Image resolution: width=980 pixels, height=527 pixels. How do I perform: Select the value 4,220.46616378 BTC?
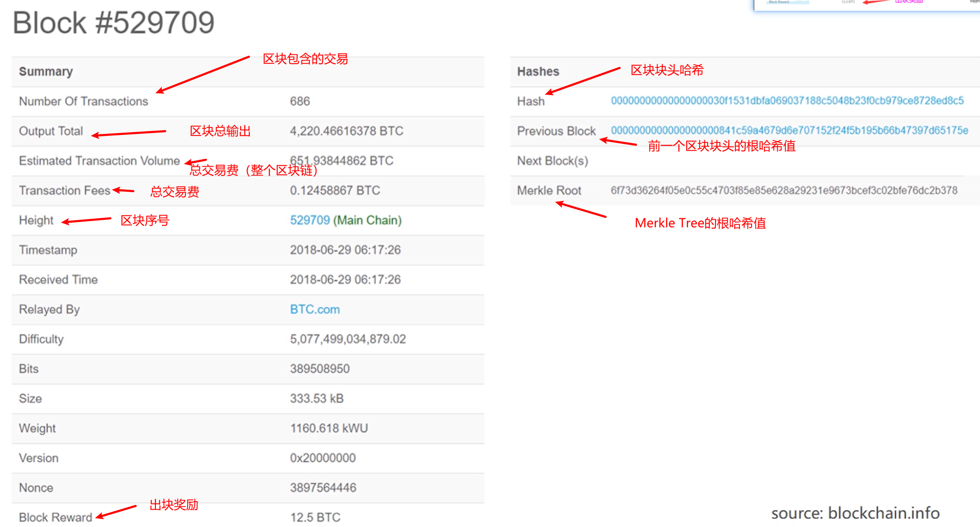tap(347, 131)
